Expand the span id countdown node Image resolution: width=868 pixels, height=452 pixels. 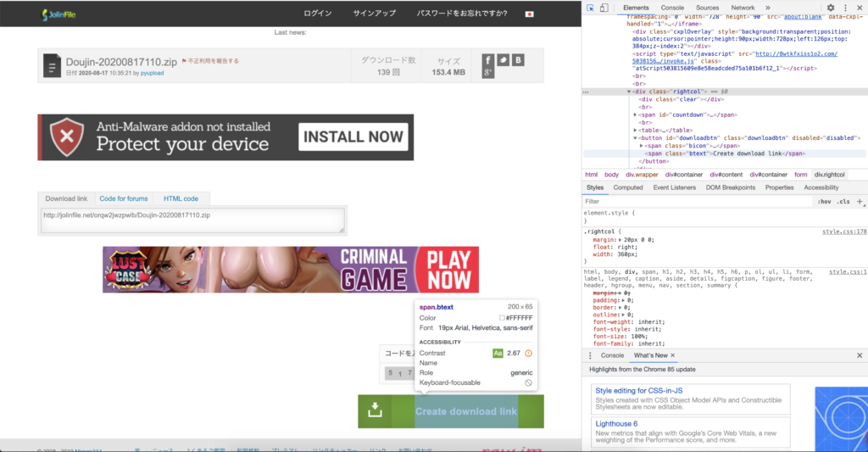click(x=635, y=114)
